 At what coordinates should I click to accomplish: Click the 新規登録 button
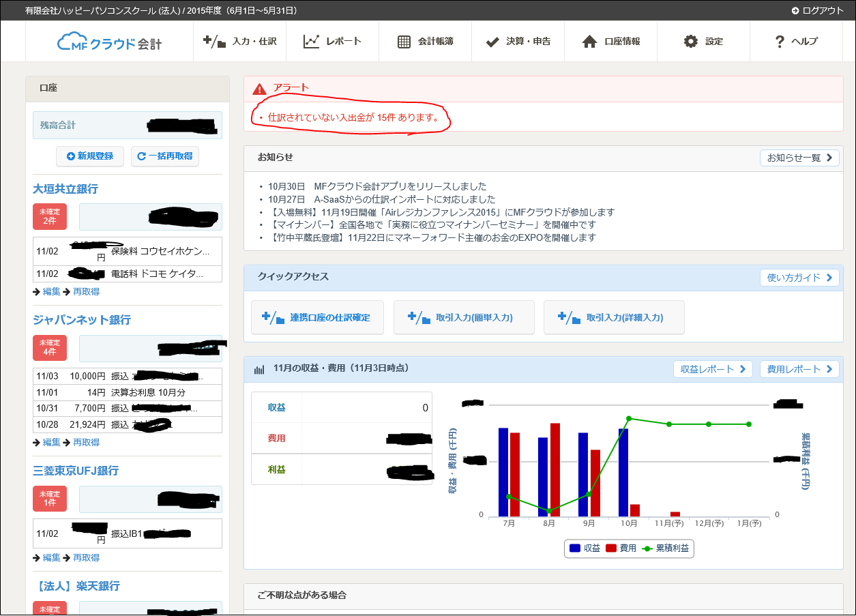click(x=89, y=156)
